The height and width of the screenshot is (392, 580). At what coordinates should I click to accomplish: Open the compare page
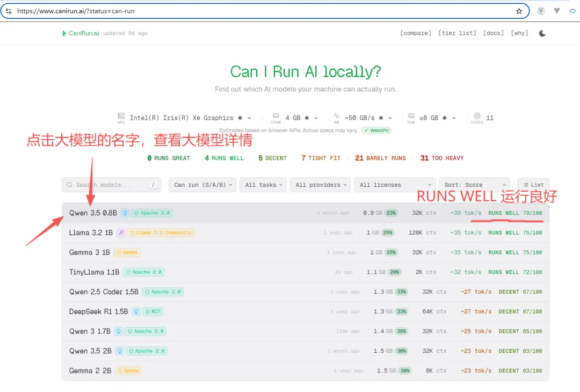point(416,33)
